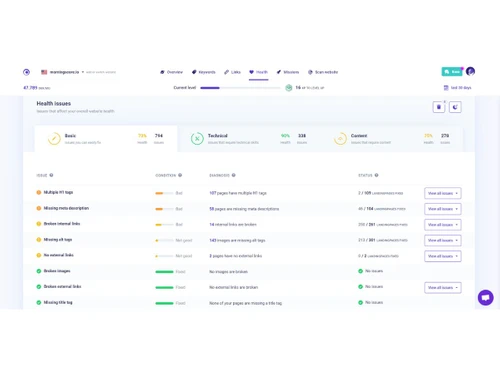Click the calendar icon beside last 30 days

click(x=446, y=88)
